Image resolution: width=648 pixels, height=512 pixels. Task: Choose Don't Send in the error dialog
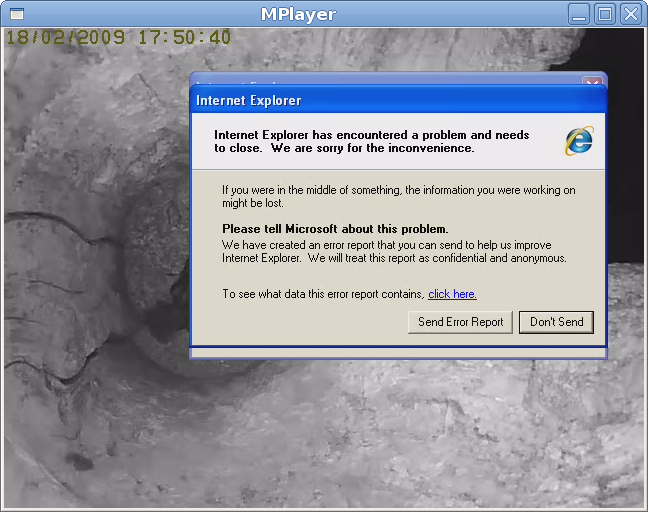pyautogui.click(x=556, y=322)
